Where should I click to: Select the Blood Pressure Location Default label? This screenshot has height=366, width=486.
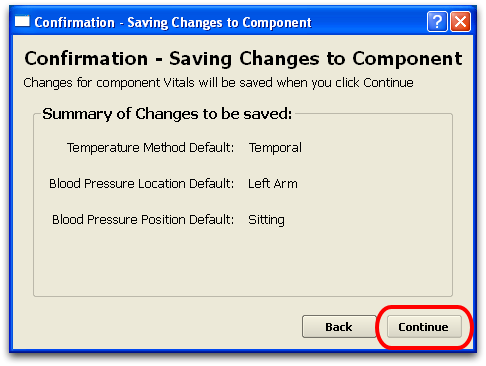pos(142,184)
